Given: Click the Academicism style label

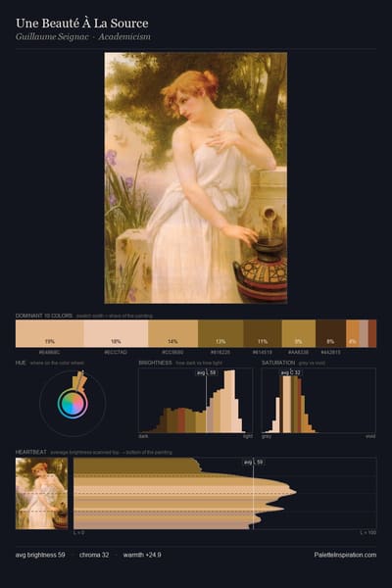Looking at the screenshot, I should (x=124, y=37).
